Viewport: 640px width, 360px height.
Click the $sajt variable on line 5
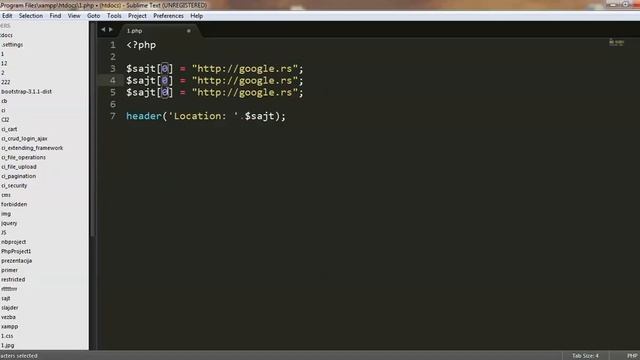(141, 92)
